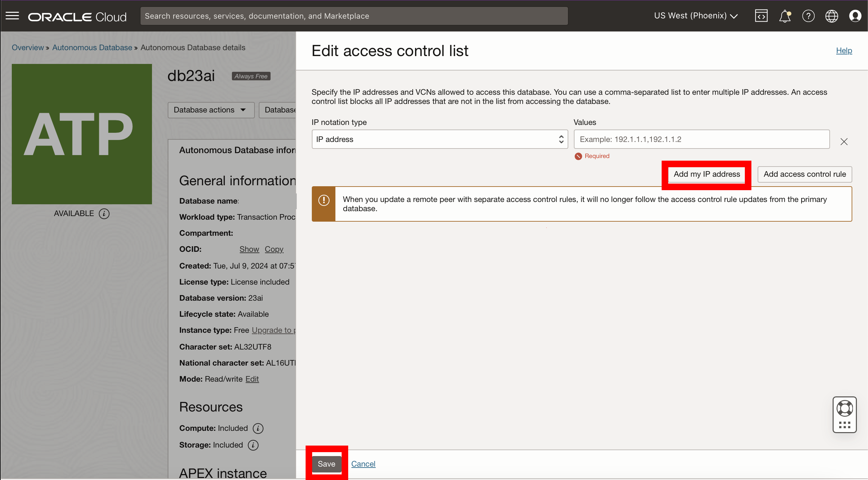
Task: Show the OCID value
Action: pyautogui.click(x=249, y=249)
